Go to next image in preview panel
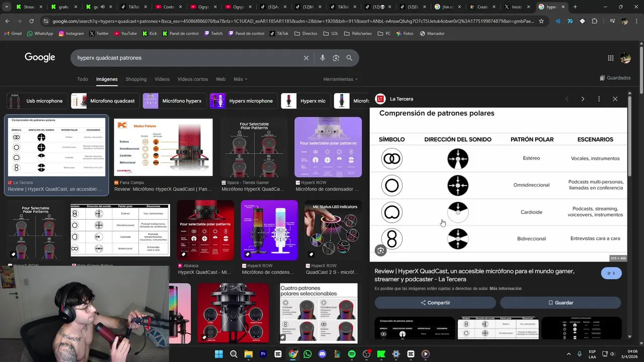The image size is (644, 362). (x=583, y=99)
